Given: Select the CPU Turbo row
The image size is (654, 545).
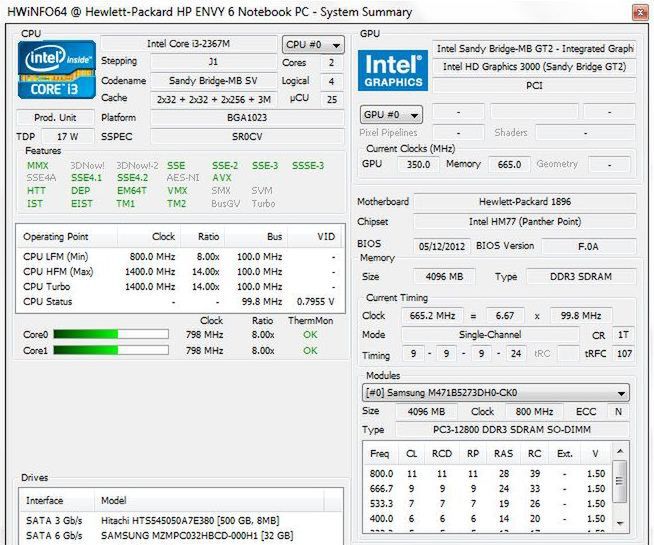Looking at the screenshot, I should 179,286.
